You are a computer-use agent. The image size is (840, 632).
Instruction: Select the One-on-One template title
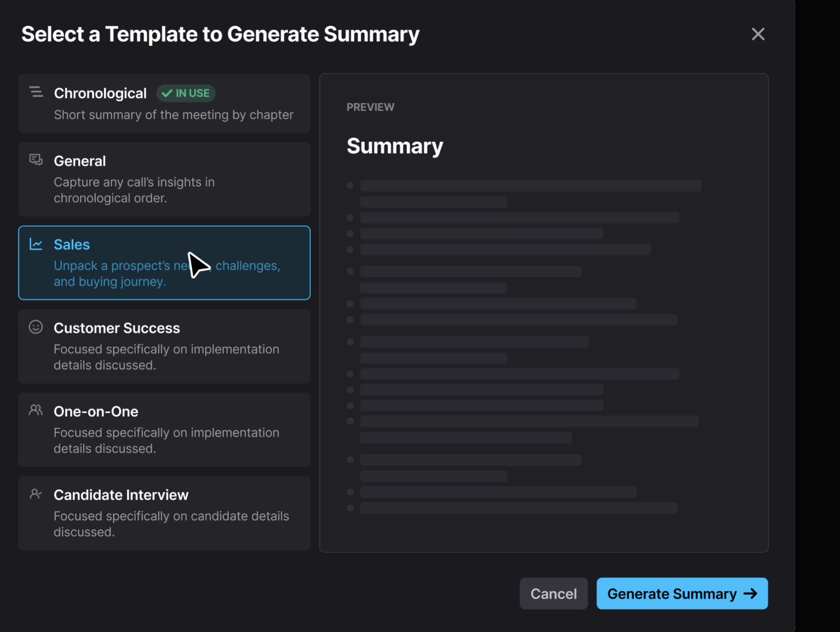tap(96, 412)
